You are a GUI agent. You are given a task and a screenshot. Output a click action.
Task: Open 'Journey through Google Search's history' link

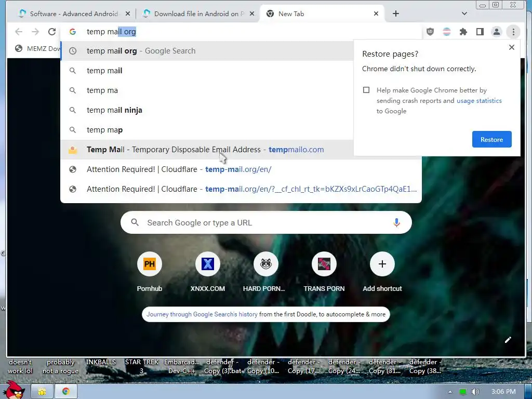[x=202, y=314]
